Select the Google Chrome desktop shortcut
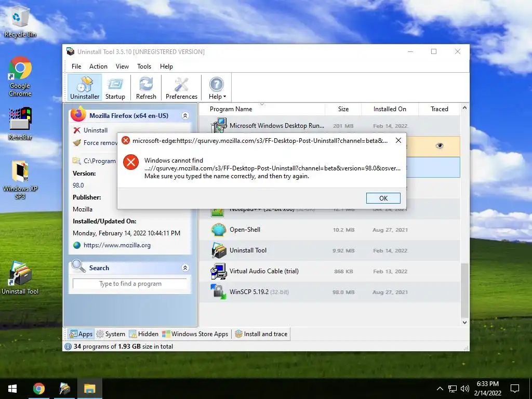Viewport: 532px width, 399px height. [x=20, y=77]
